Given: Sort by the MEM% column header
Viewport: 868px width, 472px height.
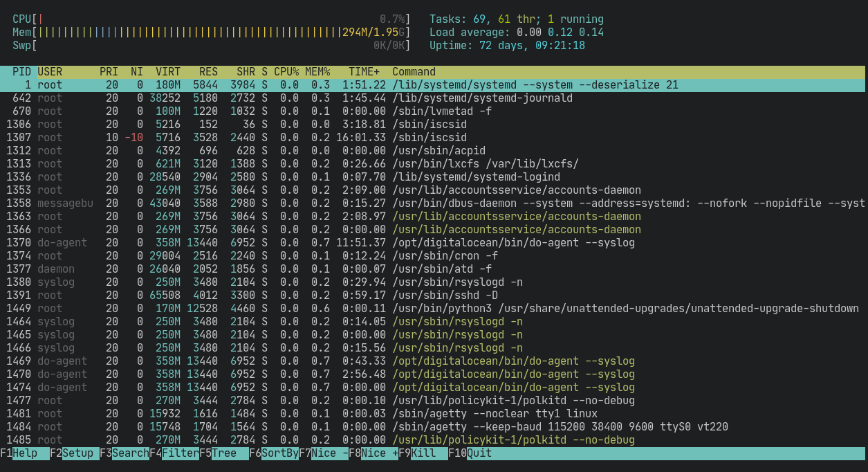Looking at the screenshot, I should click(317, 72).
